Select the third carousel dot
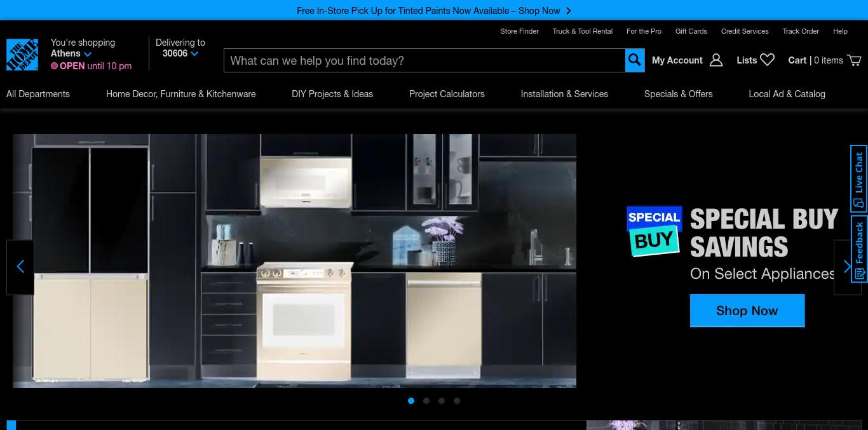Screen dimensions: 868x430 pyautogui.click(x=442, y=401)
